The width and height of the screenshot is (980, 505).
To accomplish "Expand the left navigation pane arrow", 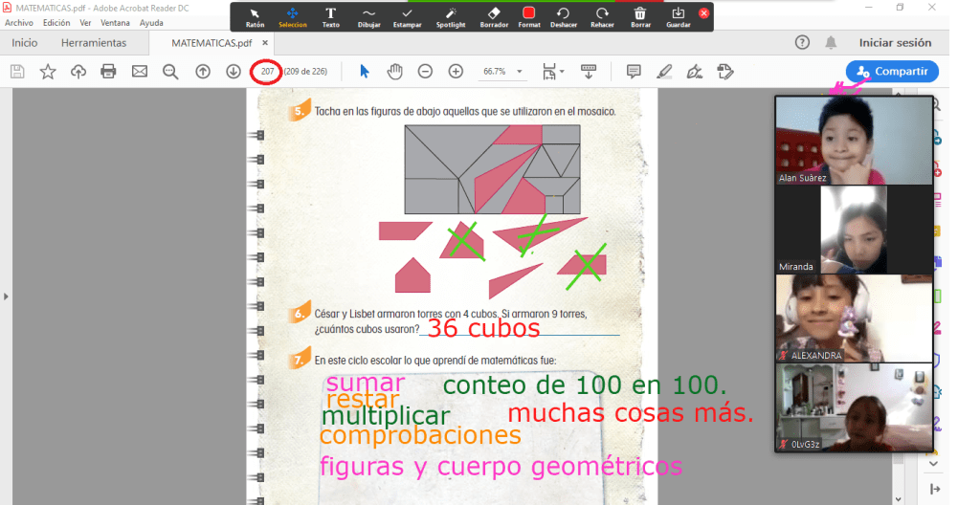I will pos(6,296).
